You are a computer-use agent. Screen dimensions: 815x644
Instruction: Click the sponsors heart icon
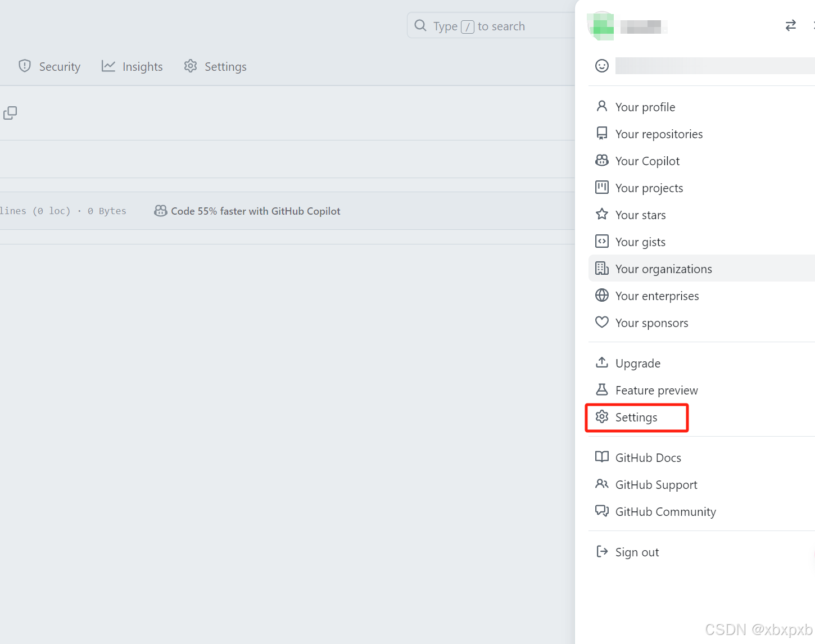[602, 322]
